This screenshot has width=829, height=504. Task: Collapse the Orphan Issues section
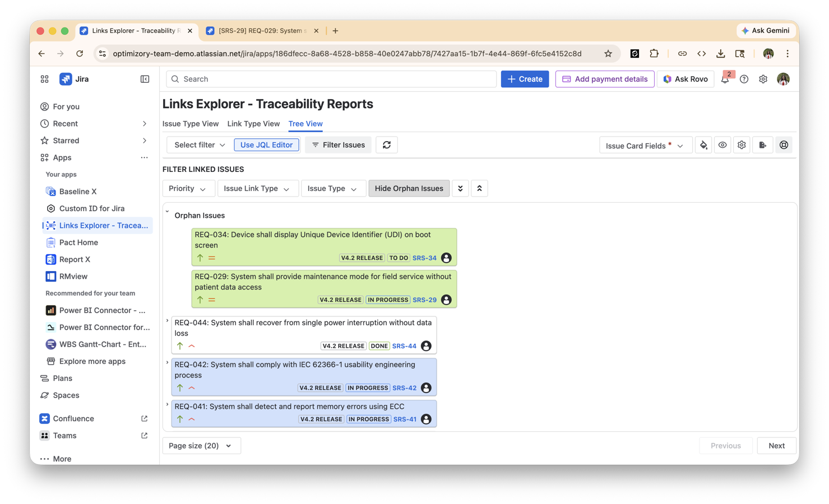pyautogui.click(x=167, y=212)
